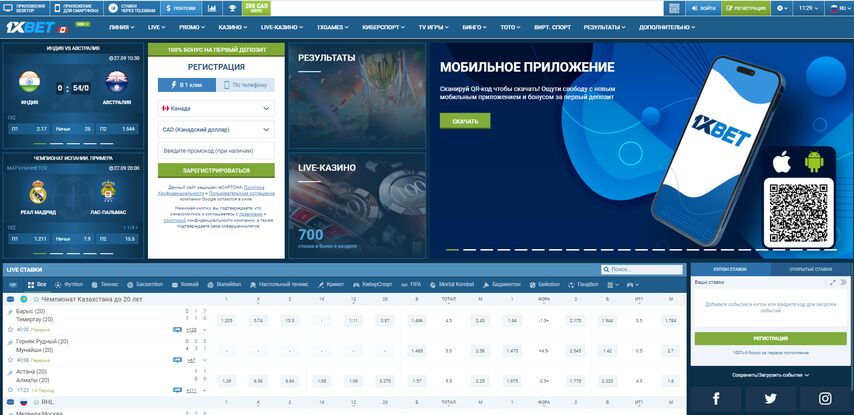
Task: Open the Платежи payments section
Action: click(181, 8)
